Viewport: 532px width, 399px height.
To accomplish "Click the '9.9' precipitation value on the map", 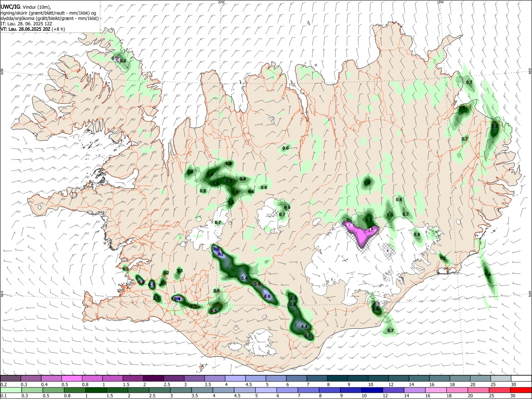I will point(216,249).
